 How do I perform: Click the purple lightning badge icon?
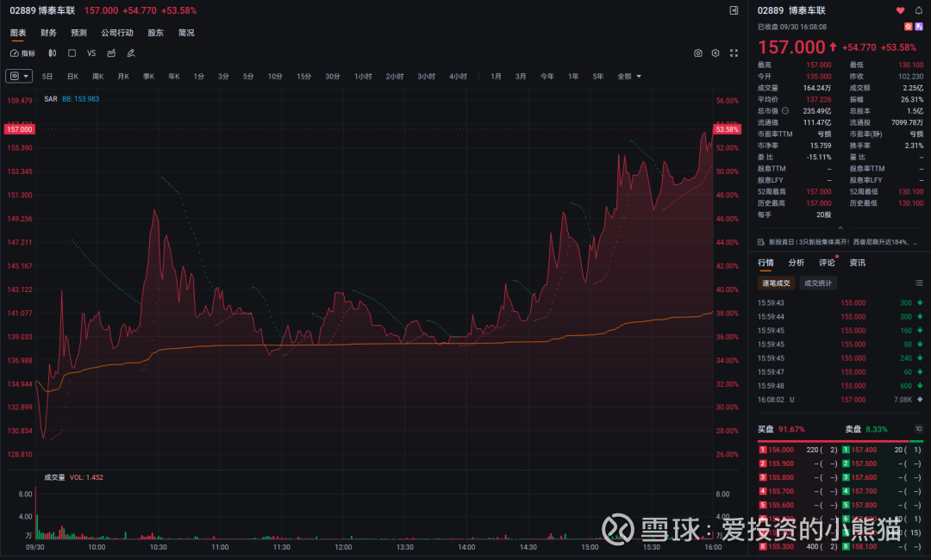pyautogui.click(x=919, y=27)
